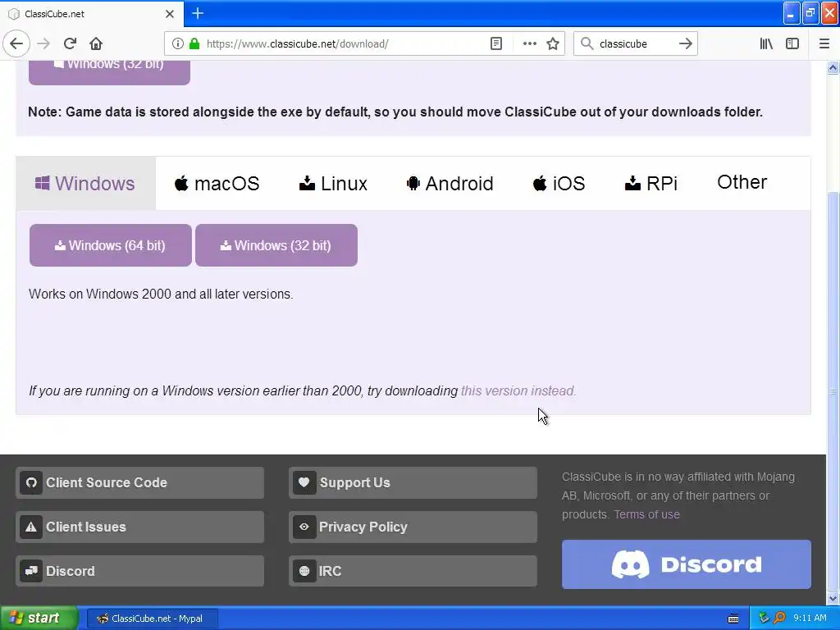
Task: Download Windows (32 bit) build in tab panel
Action: tap(276, 245)
